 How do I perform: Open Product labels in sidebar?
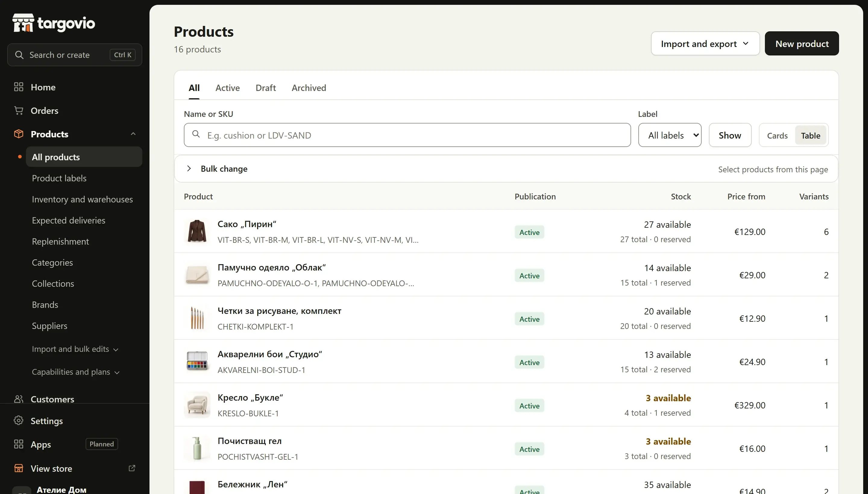tap(59, 178)
